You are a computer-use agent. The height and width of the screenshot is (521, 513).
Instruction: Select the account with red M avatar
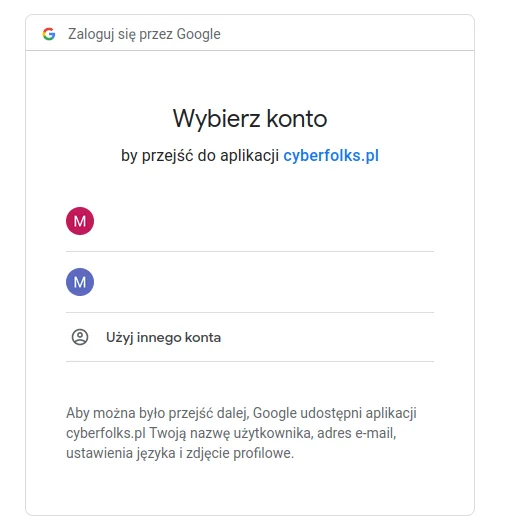point(250,221)
